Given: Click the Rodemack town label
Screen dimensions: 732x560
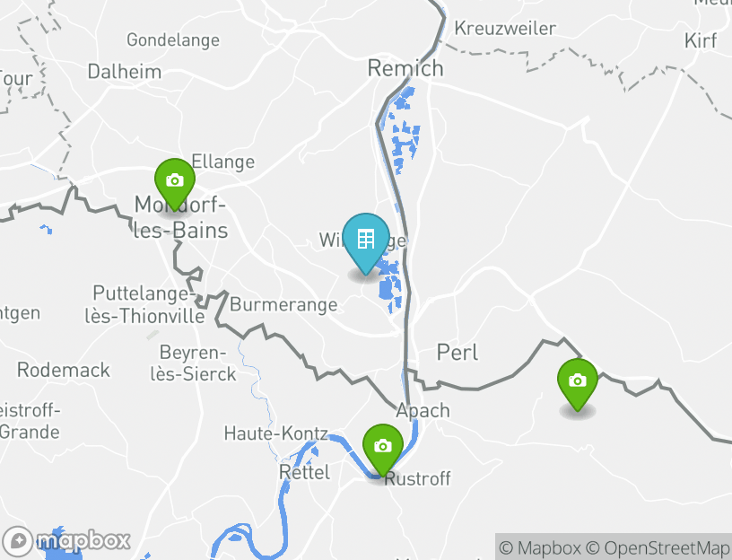Looking at the screenshot, I should coord(64,370).
